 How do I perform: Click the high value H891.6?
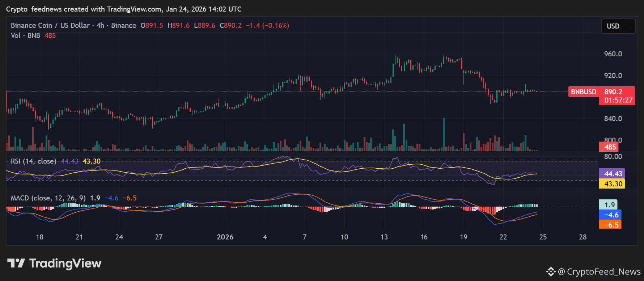pos(178,25)
